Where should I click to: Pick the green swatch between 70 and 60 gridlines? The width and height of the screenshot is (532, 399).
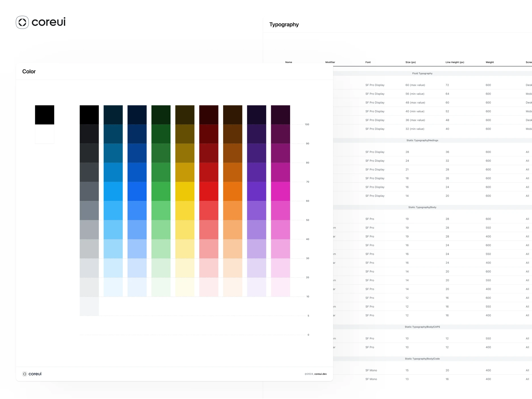coord(161,191)
